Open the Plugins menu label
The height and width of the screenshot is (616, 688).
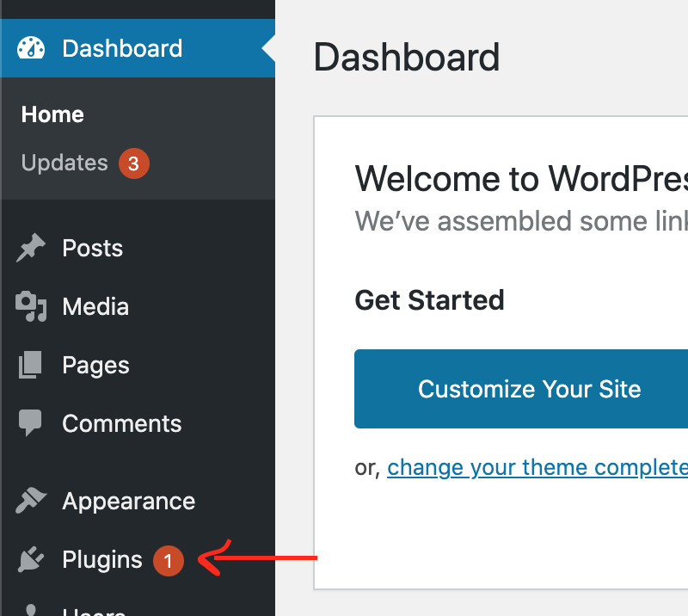click(102, 560)
